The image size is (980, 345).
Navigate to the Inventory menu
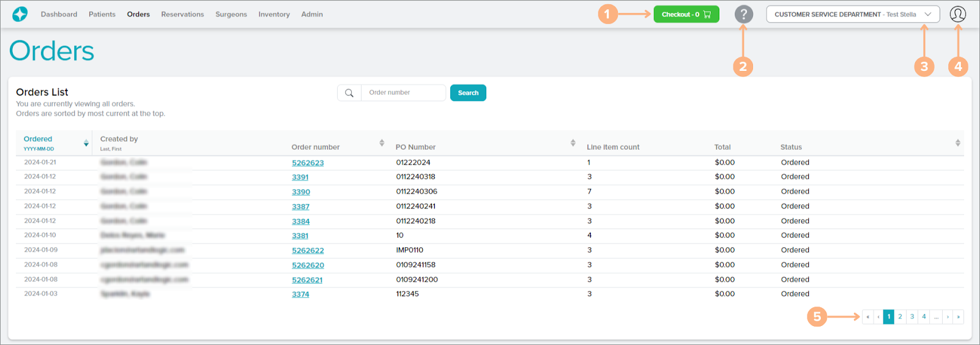tap(273, 14)
